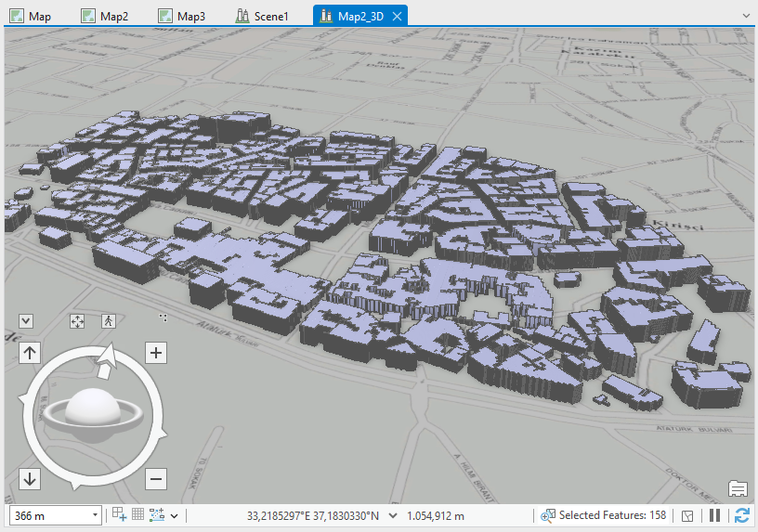This screenshot has width=758, height=532.
Task: Close the Map2_3D tab
Action: coord(397,17)
